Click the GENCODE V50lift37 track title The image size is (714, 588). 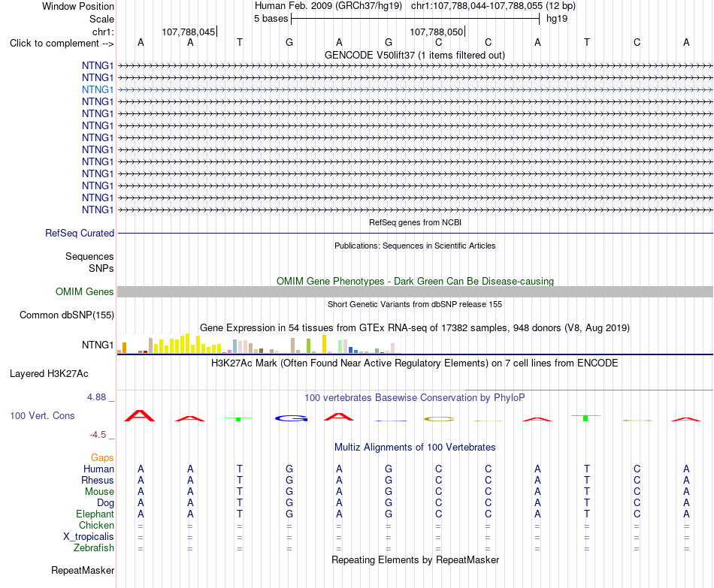click(415, 55)
